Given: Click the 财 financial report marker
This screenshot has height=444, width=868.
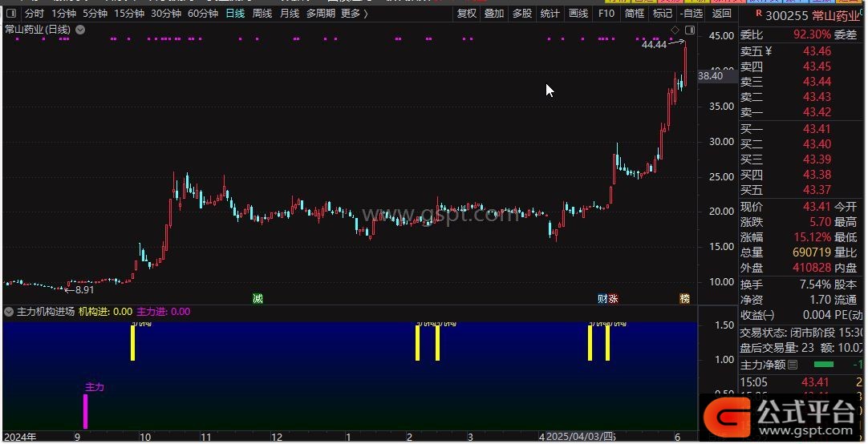Looking at the screenshot, I should point(602,298).
